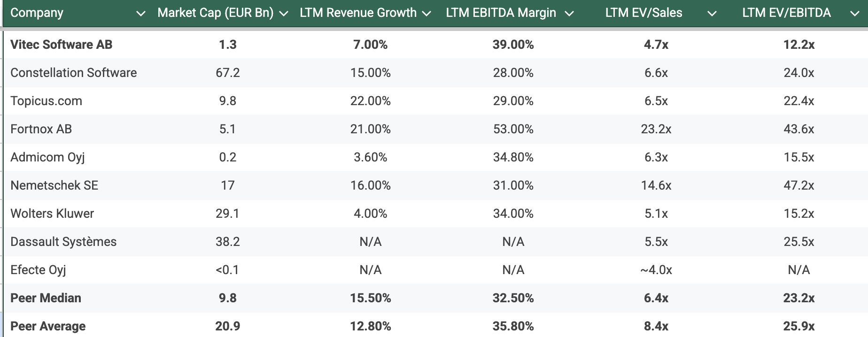Viewport: 868px width, 337px height.
Task: Open the LTM EBITDA Margin filter dropdown
Action: [569, 14]
